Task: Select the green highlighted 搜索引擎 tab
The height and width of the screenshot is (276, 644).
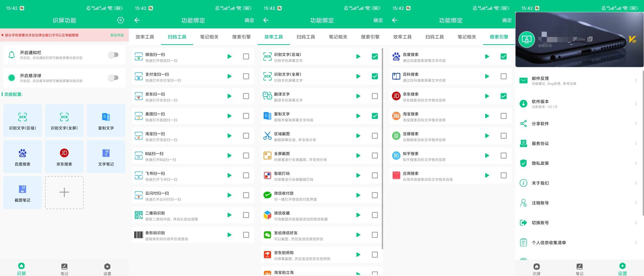Action: point(499,37)
